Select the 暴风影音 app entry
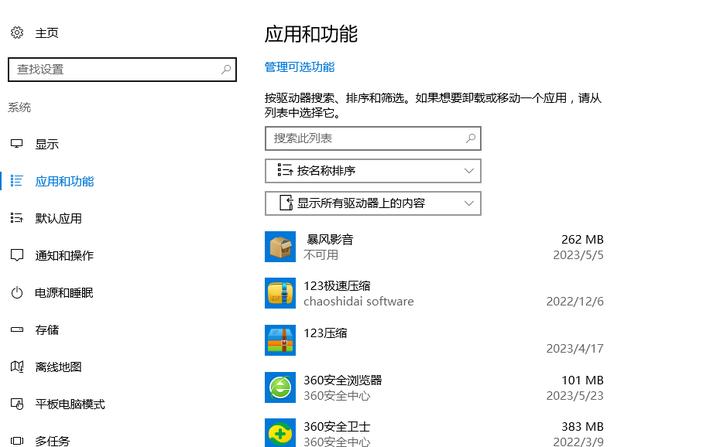This screenshot has height=447, width=720. click(434, 247)
